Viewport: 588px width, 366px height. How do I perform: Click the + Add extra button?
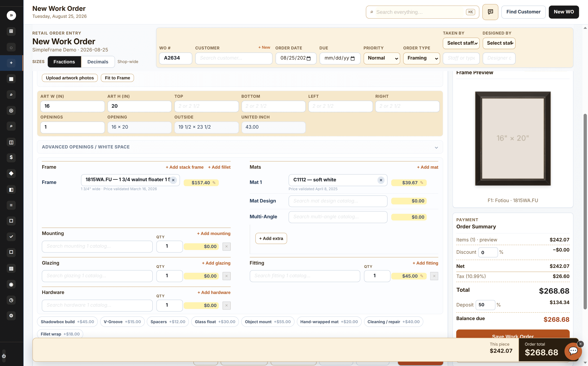(x=271, y=238)
